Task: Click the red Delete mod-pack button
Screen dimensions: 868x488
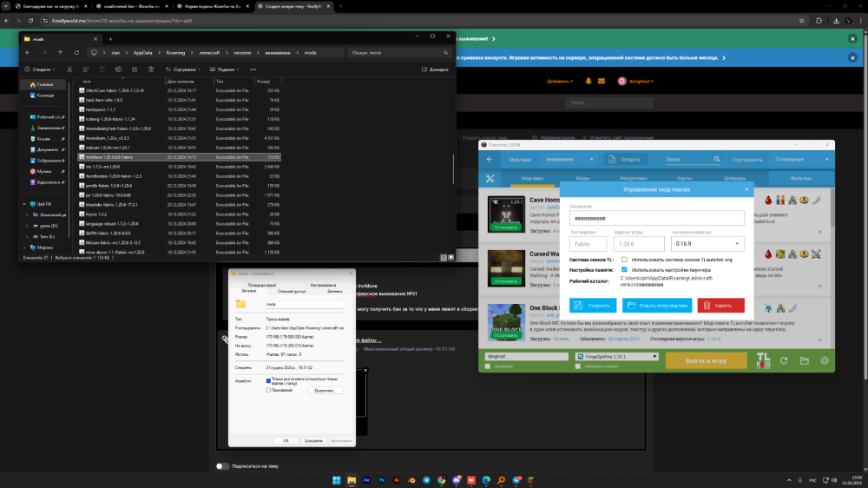Action: [720, 305]
